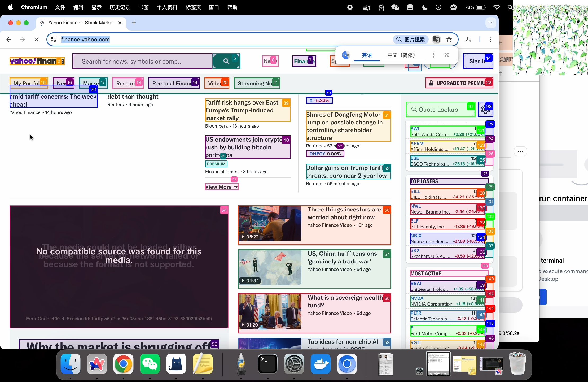Open the Videos navigation tab
Viewport: 588px width, 382px height.
pos(217,83)
